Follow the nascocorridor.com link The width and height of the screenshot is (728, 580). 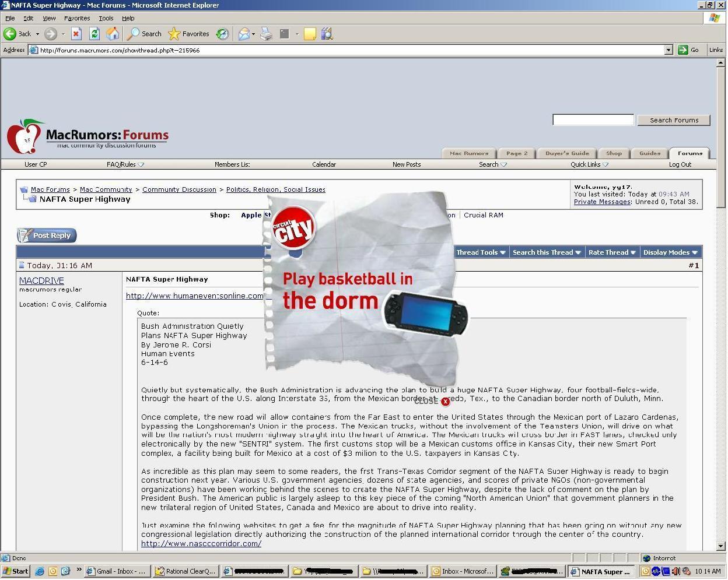pyautogui.click(x=201, y=543)
